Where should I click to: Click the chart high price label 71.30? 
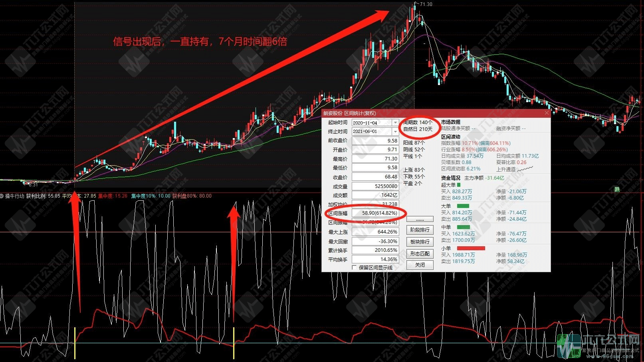pos(426,4)
